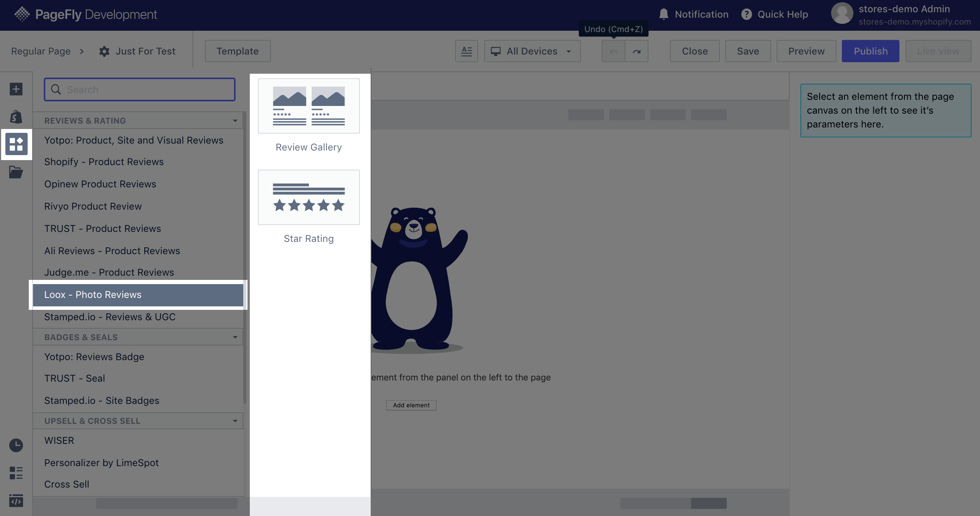Click the Just For Test page title
This screenshot has width=980, height=516.
coord(145,51)
